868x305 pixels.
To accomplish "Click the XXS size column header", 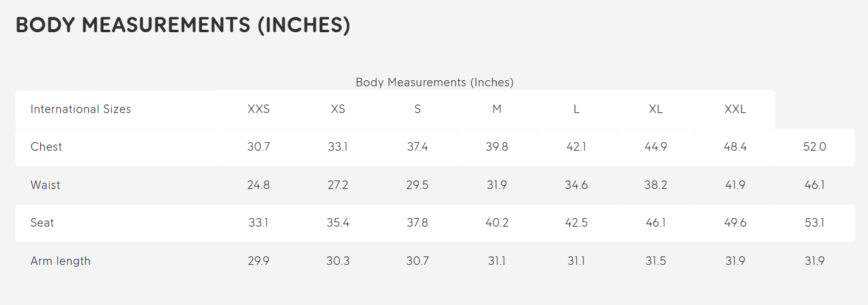I will click(258, 109).
